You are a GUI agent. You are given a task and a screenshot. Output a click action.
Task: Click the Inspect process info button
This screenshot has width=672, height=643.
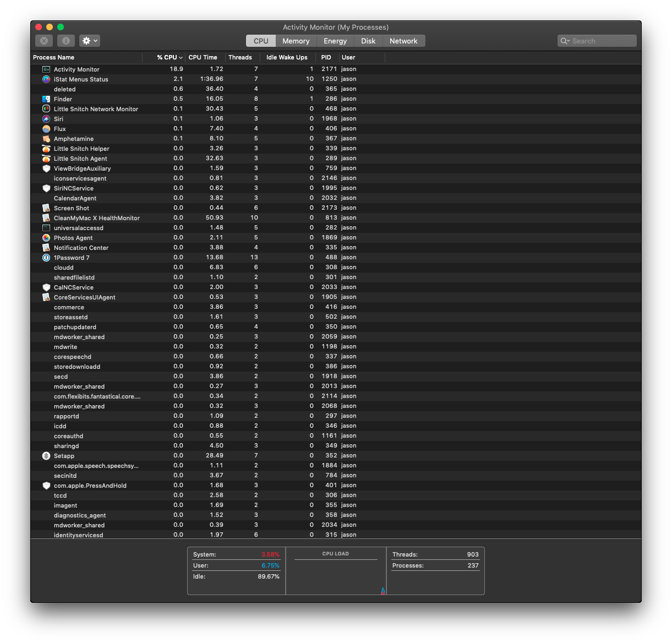coord(65,41)
